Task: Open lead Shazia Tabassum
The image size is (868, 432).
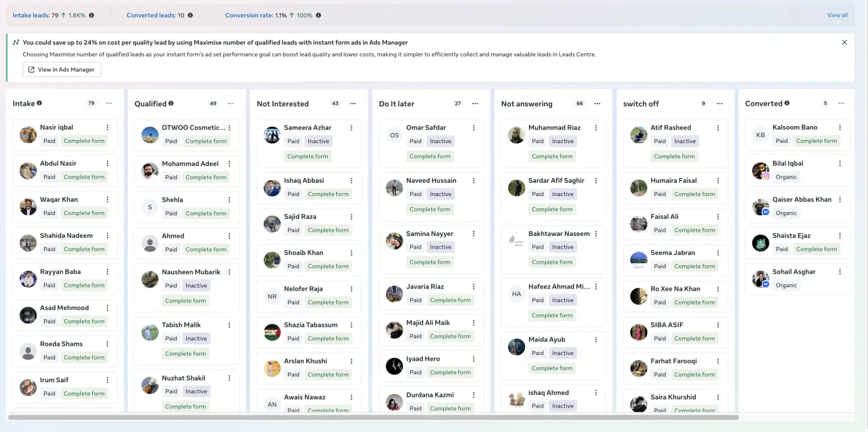Action: [311, 325]
